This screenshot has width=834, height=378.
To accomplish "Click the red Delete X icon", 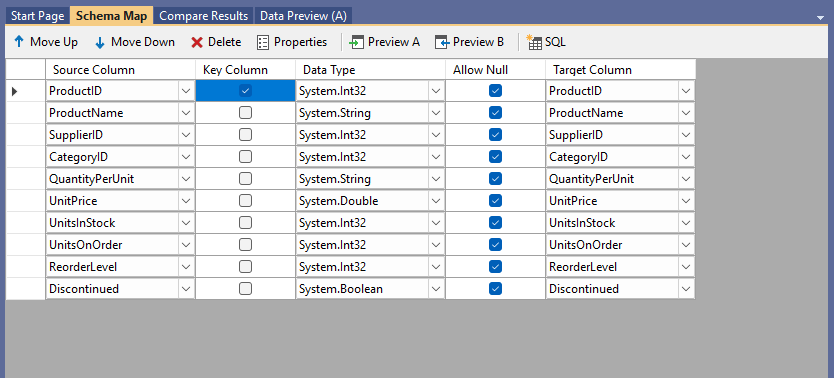I will (197, 43).
